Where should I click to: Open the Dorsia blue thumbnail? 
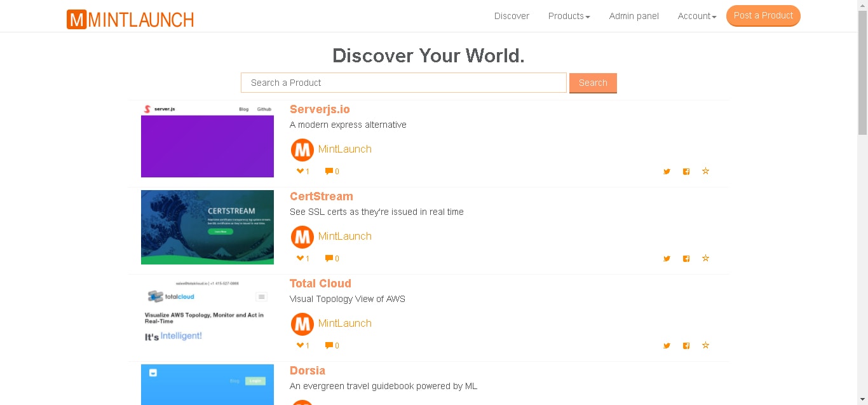tap(207, 385)
